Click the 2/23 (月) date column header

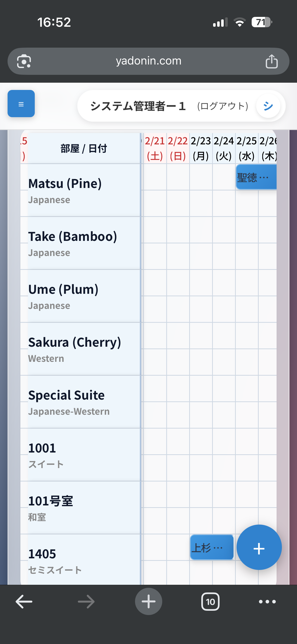coord(201,148)
